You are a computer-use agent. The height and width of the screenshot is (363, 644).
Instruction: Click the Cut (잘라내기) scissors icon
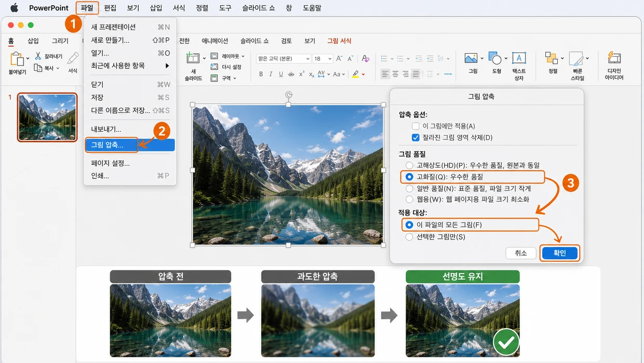38,56
